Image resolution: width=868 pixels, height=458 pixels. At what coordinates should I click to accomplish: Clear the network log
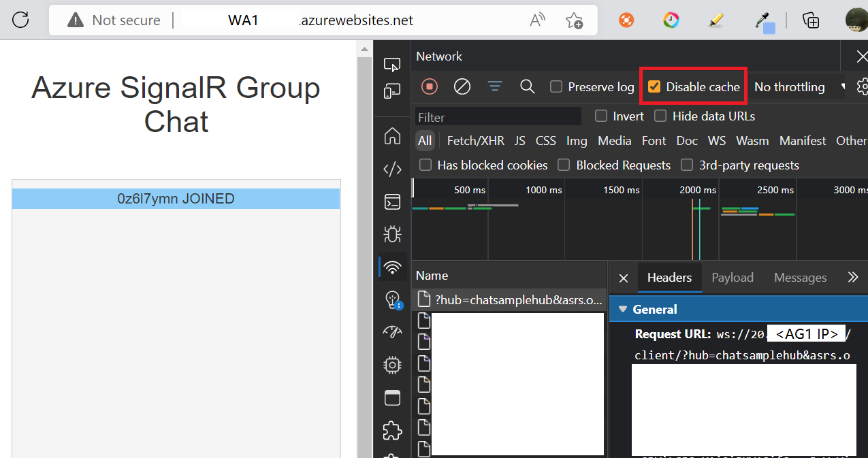point(462,86)
